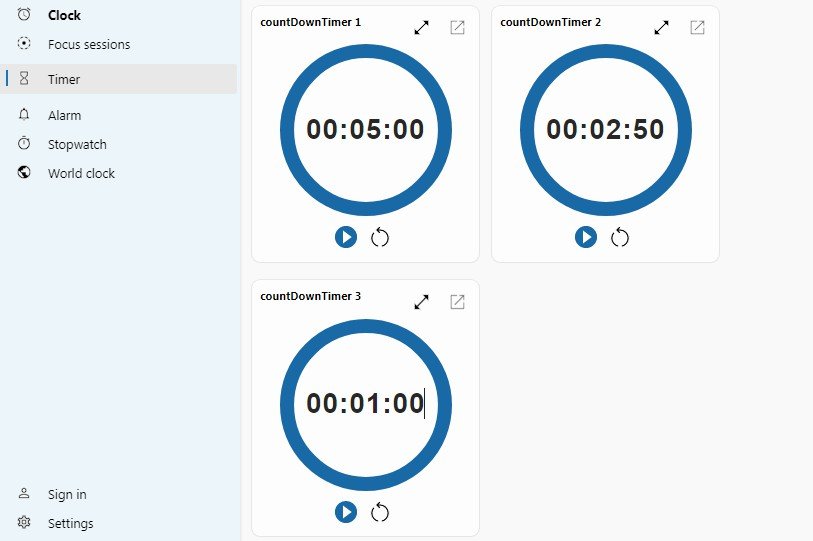This screenshot has height=541, width=813.
Task: Reset countDownTimer 2
Action: 620,238
